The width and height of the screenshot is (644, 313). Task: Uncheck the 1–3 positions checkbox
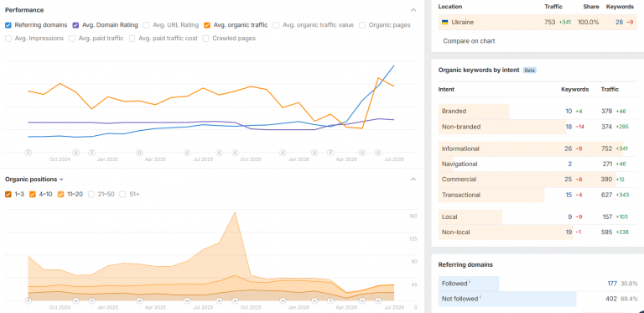[x=8, y=195]
